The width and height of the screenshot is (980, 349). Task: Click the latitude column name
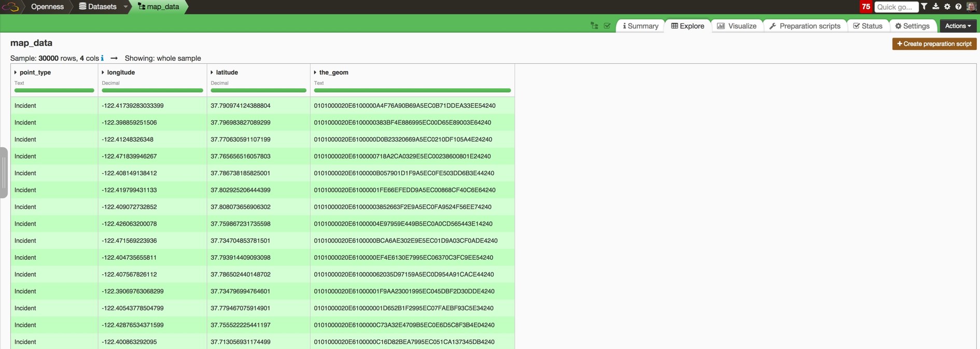(x=227, y=73)
